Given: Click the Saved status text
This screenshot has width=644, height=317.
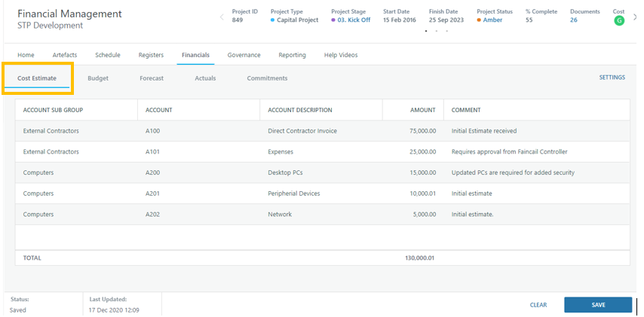Looking at the screenshot, I should point(17,310).
